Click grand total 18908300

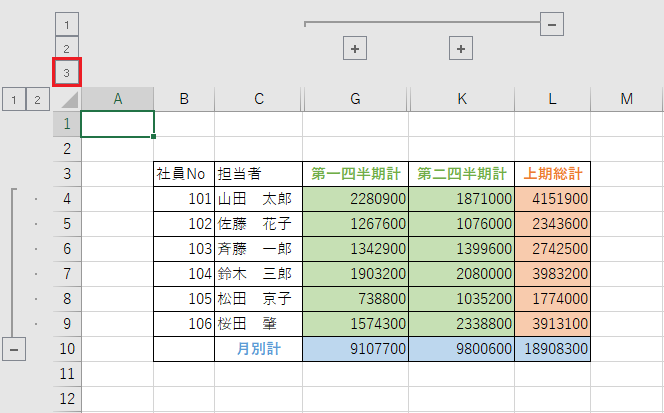coord(552,349)
